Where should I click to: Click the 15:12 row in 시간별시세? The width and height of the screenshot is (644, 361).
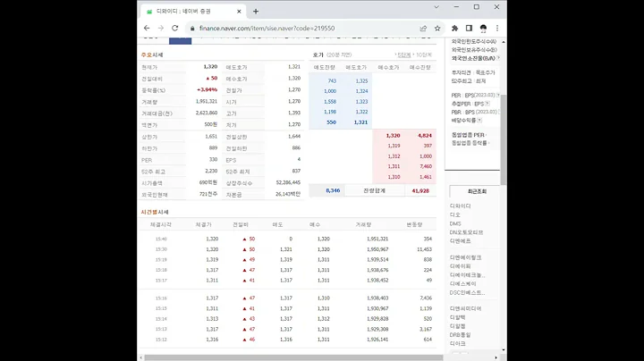pos(287,340)
